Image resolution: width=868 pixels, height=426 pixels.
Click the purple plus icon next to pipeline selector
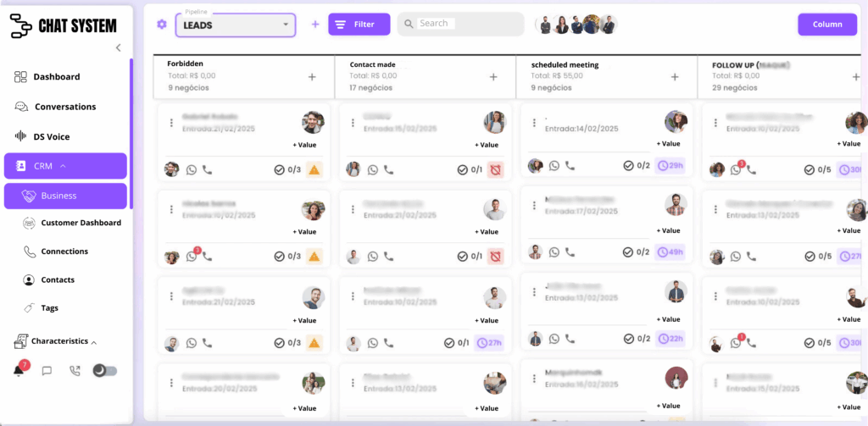(315, 25)
